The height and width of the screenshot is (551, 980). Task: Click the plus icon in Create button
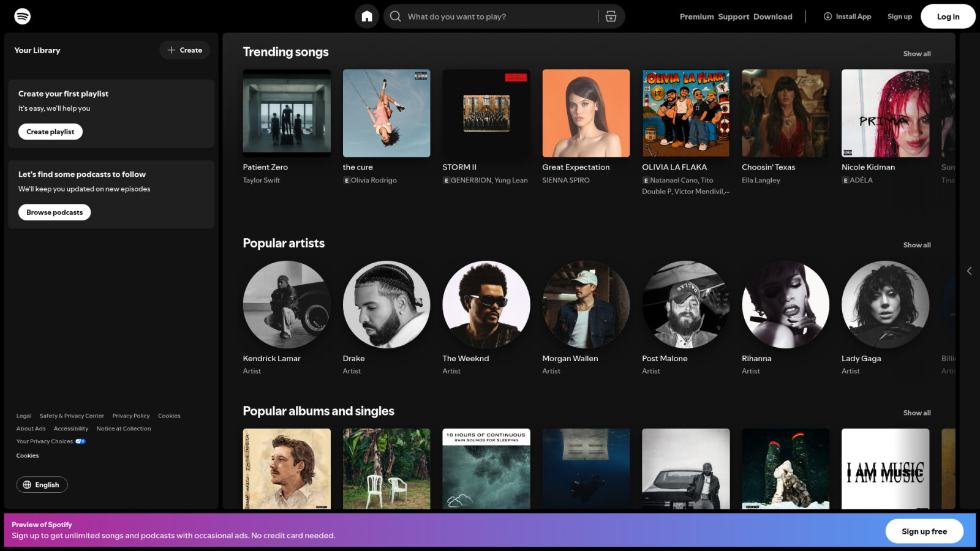click(x=171, y=50)
